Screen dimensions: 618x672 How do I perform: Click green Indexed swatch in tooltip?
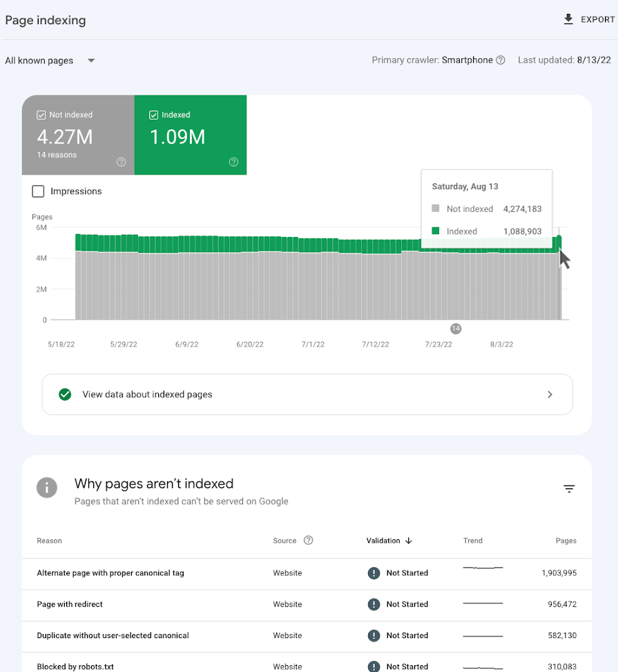[x=436, y=231]
